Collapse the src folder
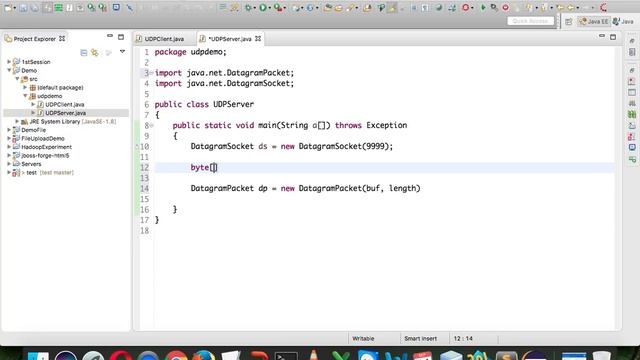The image size is (640, 360). [x=17, y=79]
